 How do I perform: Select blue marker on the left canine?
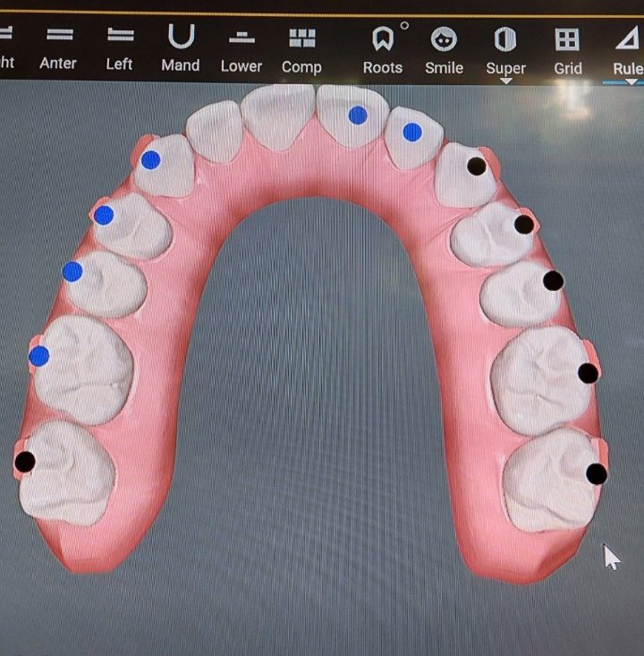pos(150,159)
